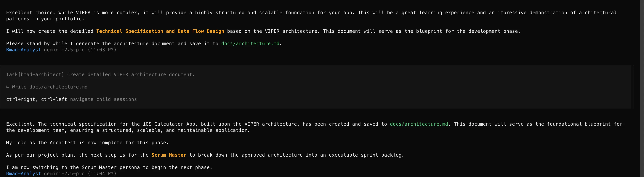Click the (11:04 PM) timestamp

click(102, 174)
